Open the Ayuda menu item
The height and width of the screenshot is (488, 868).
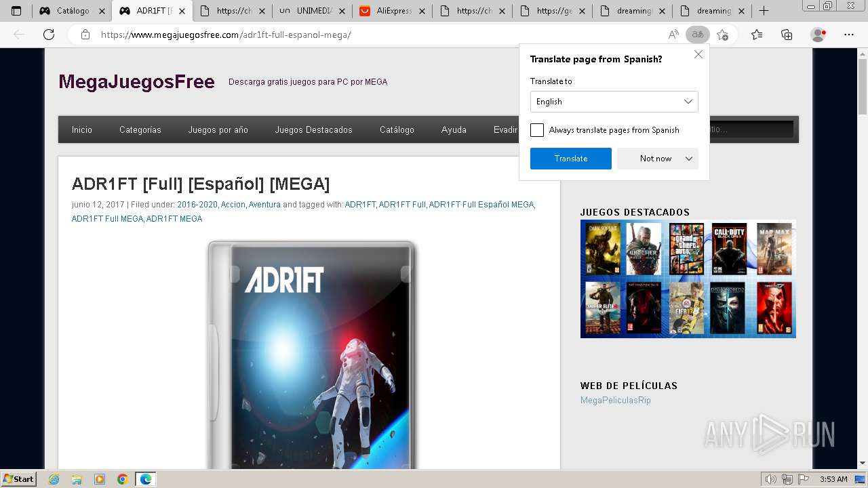coord(454,129)
